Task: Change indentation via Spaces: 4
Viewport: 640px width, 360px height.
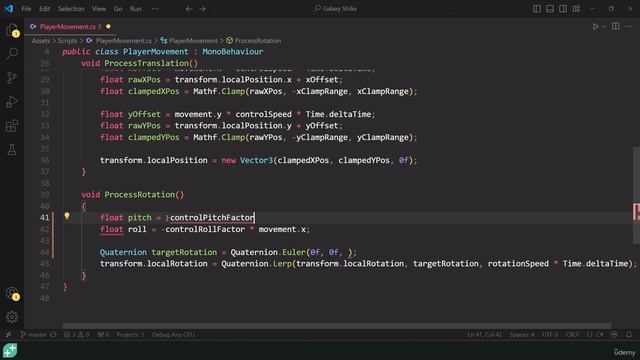Action: tap(522, 335)
